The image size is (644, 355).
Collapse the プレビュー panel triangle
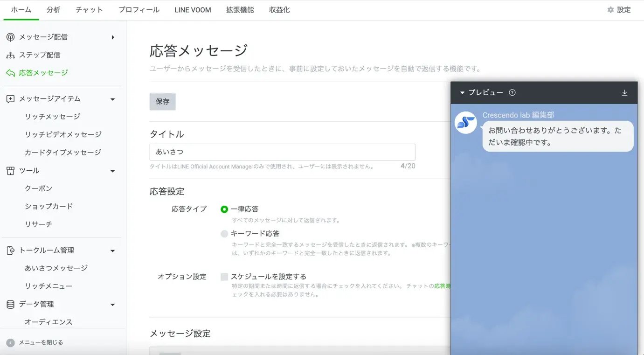coord(462,93)
